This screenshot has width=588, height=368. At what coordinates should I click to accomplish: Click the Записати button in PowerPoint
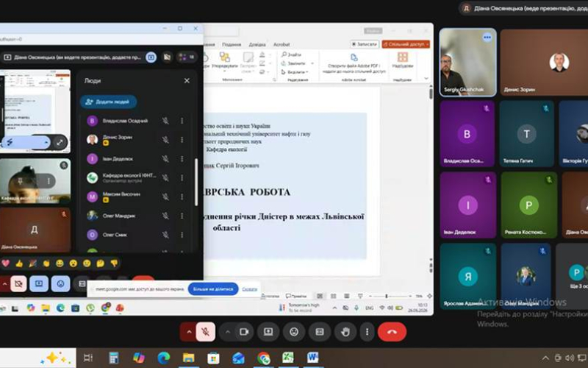(364, 44)
